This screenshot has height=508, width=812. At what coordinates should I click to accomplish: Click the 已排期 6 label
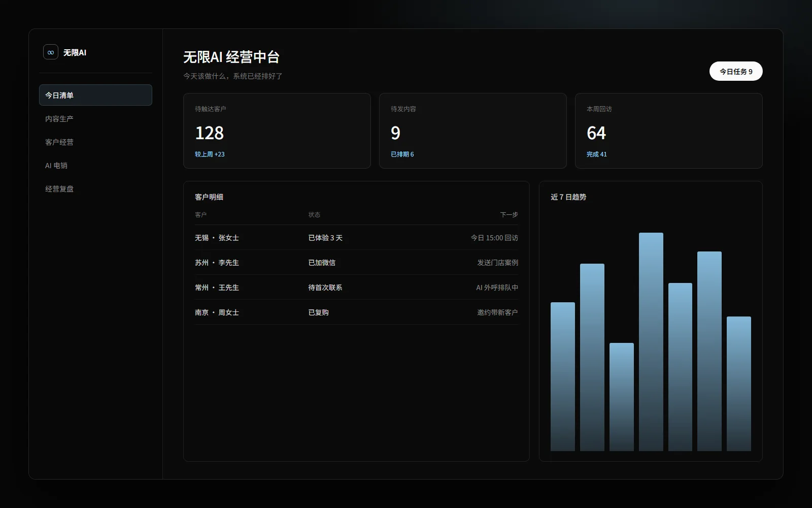click(x=402, y=154)
